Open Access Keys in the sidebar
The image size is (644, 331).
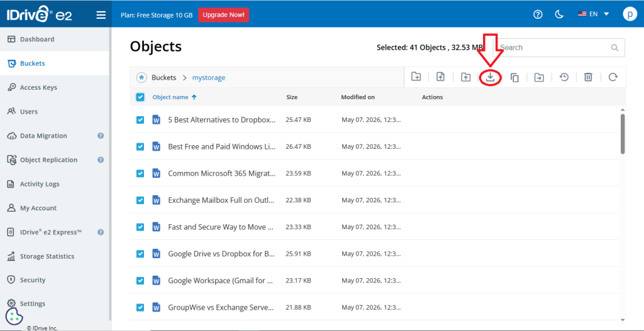[x=55, y=87]
